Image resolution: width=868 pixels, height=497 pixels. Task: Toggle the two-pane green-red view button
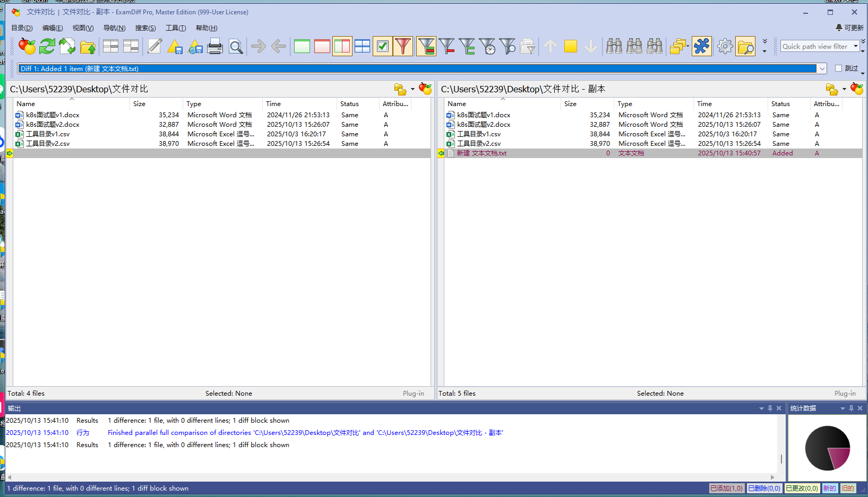pyautogui.click(x=342, y=47)
